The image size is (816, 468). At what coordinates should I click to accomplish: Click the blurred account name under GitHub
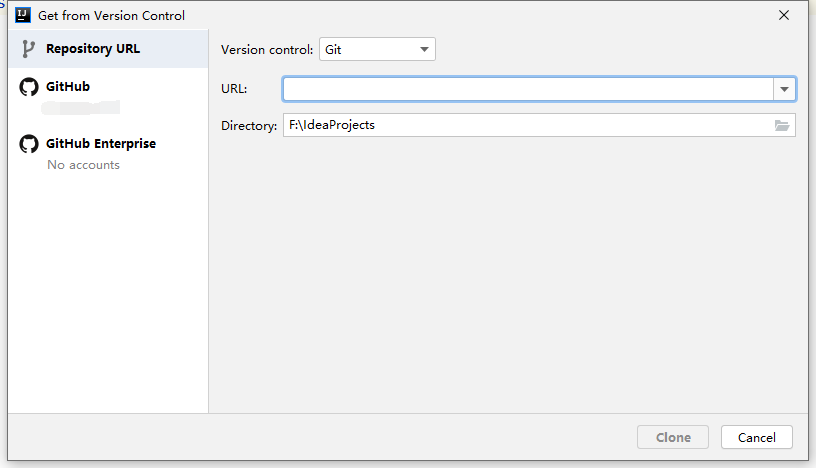tap(81, 108)
